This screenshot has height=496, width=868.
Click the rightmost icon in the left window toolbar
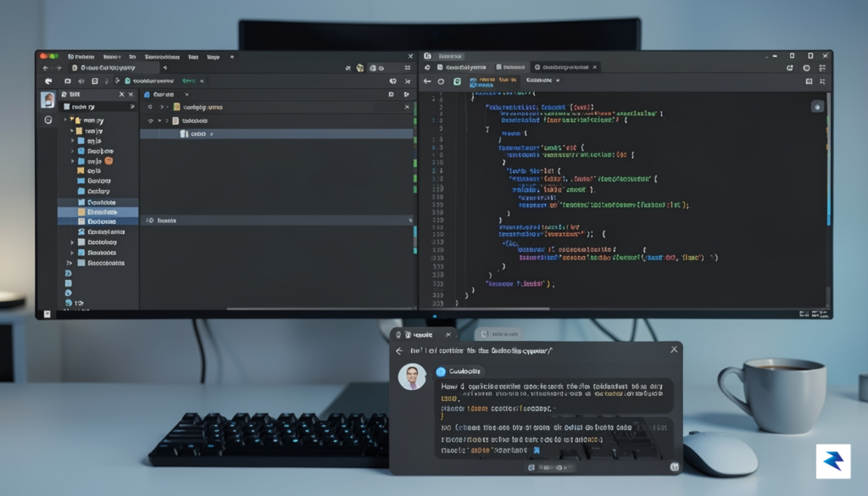click(x=408, y=81)
